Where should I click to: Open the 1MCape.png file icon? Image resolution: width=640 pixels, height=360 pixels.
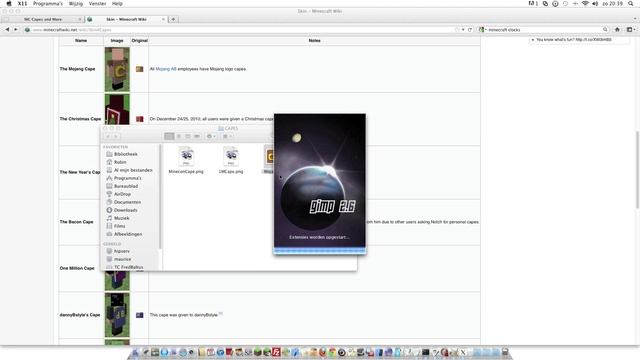pyautogui.click(x=231, y=156)
